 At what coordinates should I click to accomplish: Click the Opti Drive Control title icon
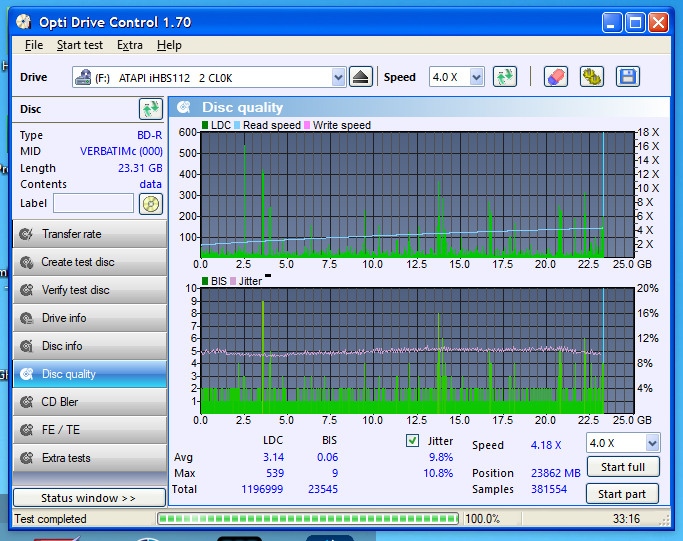[24, 22]
